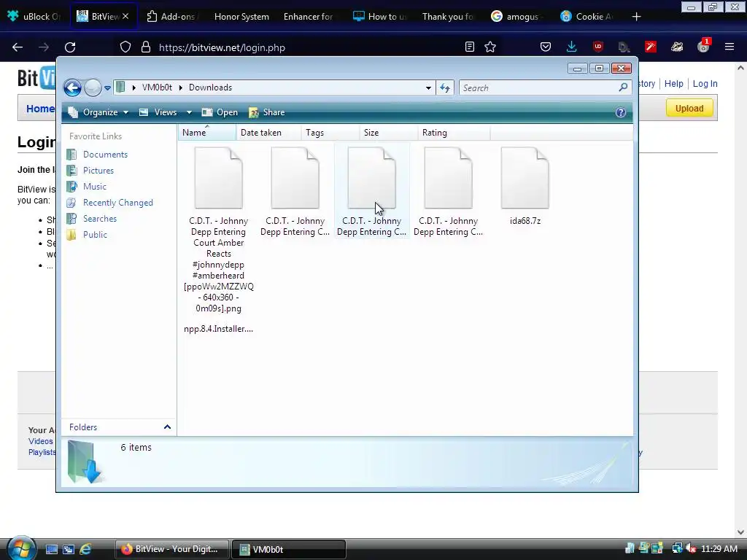This screenshot has height=560, width=747.
Task: Click the refresh button beside the address bar
Action: coord(445,87)
